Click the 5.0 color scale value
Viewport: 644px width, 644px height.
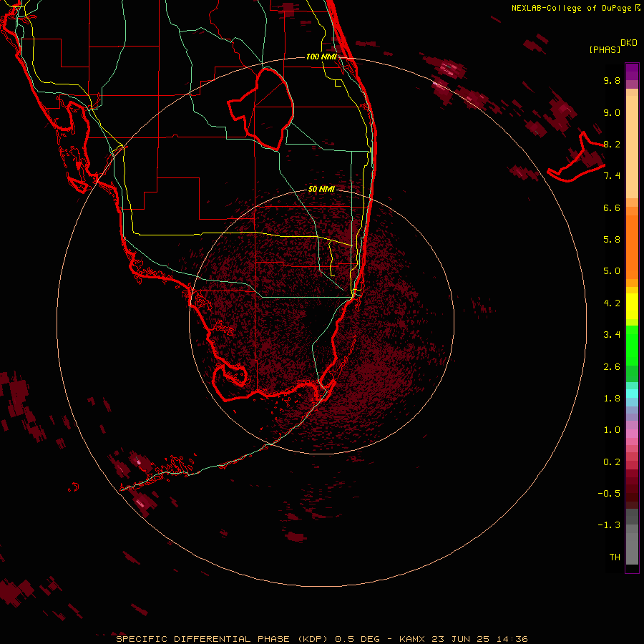pyautogui.click(x=612, y=271)
